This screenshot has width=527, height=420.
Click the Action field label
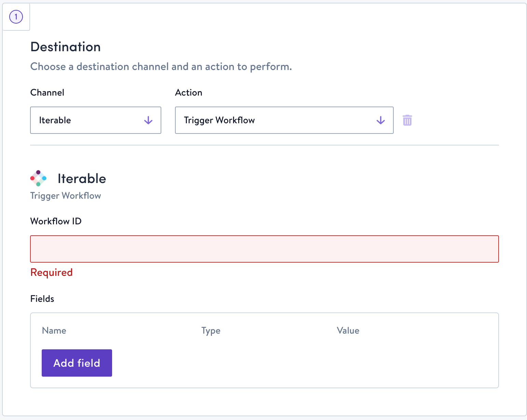point(189,93)
